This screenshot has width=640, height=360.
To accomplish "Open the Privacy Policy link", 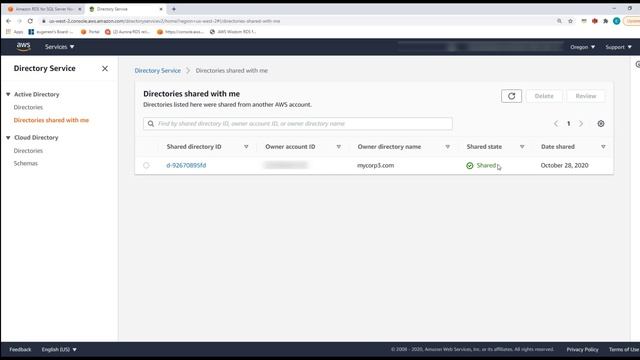I will (x=582, y=349).
